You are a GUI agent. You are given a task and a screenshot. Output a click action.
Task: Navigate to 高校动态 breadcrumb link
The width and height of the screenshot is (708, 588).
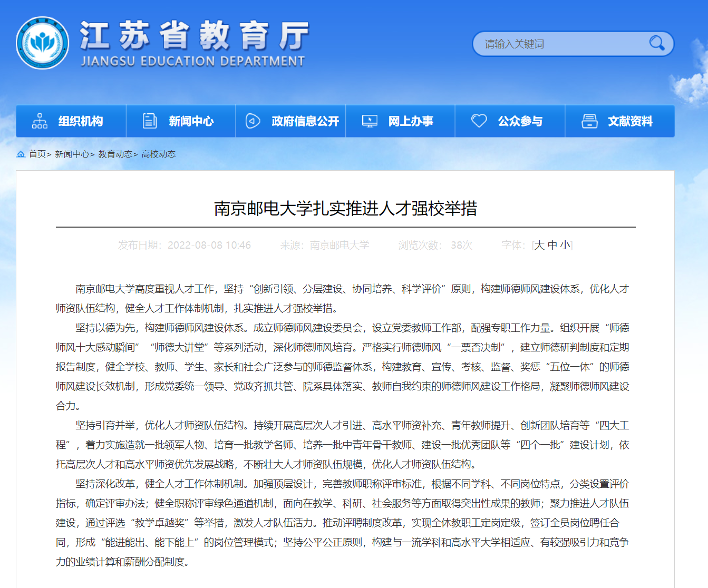tap(158, 154)
